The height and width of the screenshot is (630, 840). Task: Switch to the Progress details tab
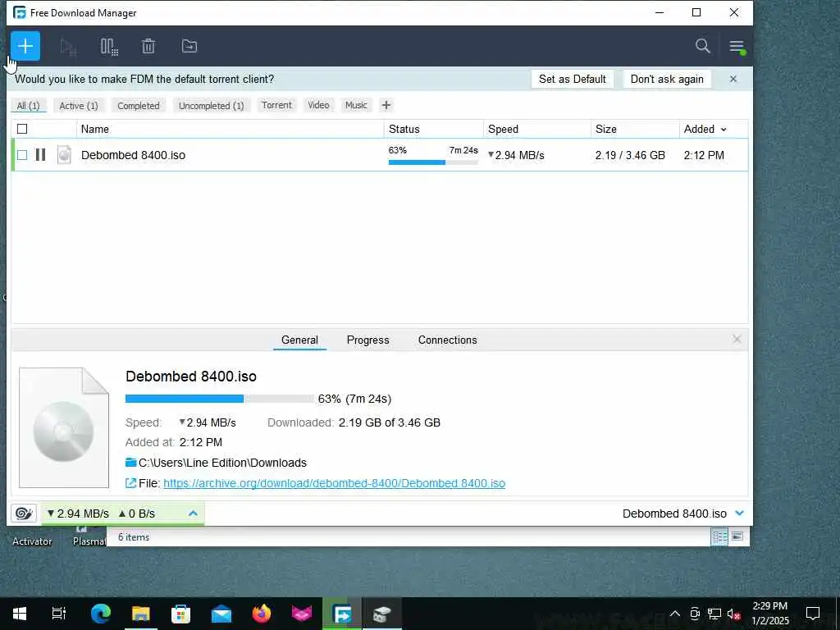point(368,340)
